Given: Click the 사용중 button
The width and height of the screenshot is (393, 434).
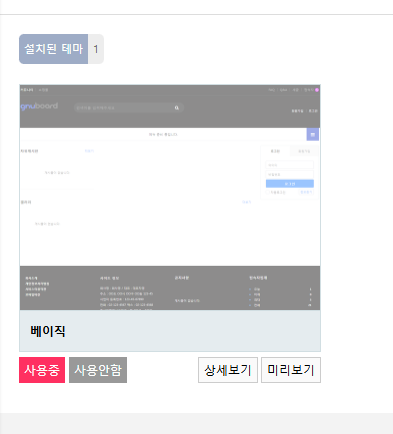Looking at the screenshot, I should 42,370.
